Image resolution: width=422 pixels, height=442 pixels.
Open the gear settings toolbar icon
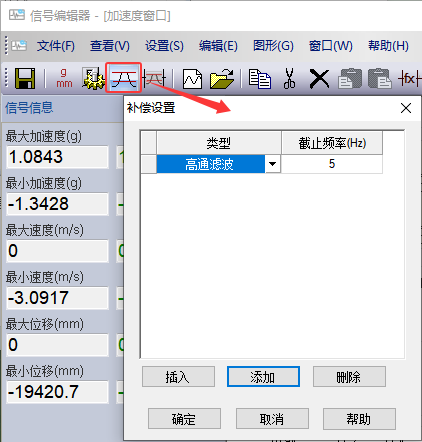(93, 79)
